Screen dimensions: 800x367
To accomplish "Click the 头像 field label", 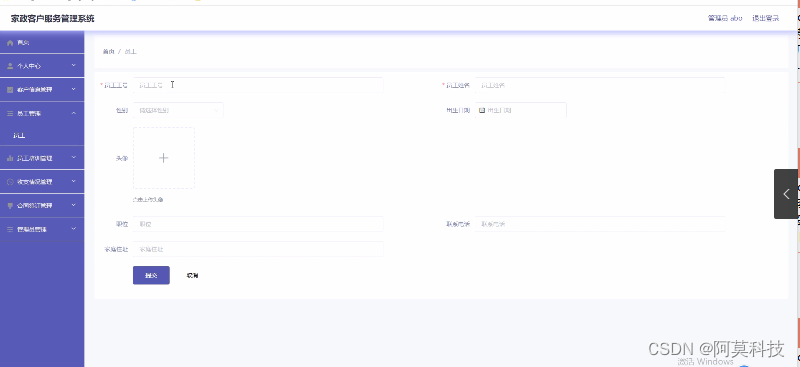I will coord(121,159).
